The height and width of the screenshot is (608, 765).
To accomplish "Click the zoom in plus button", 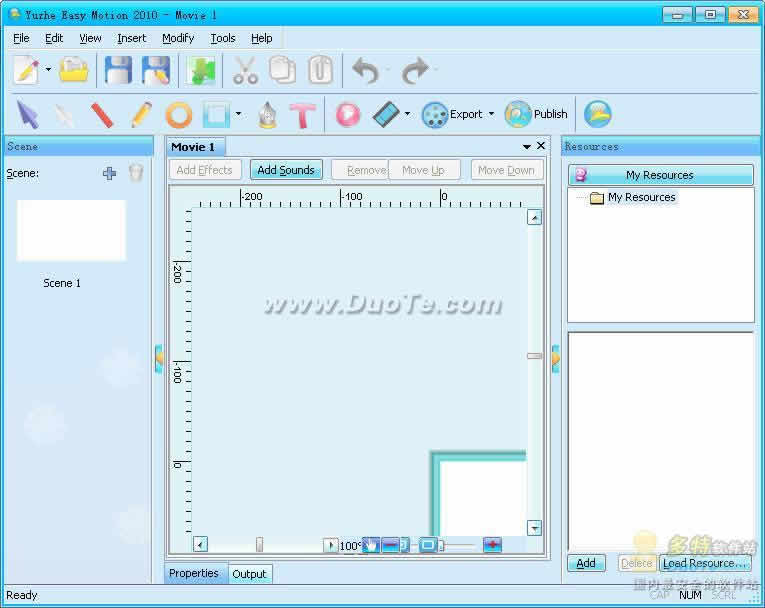I will pos(492,545).
